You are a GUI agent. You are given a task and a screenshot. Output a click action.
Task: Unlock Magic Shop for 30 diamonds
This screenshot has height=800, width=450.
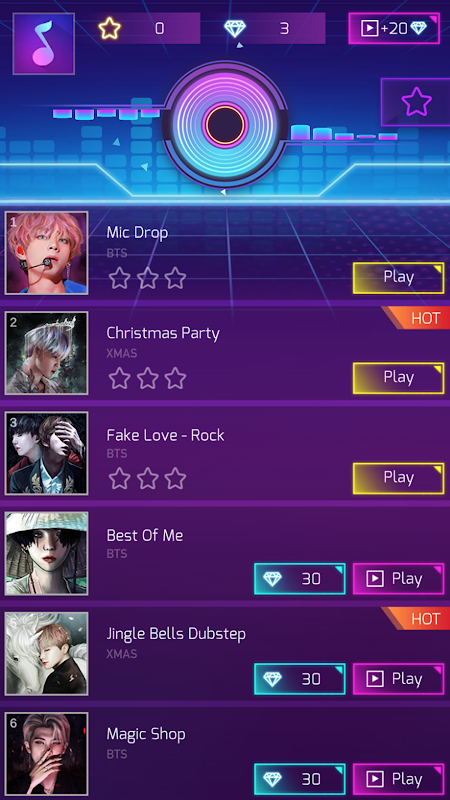(x=300, y=779)
